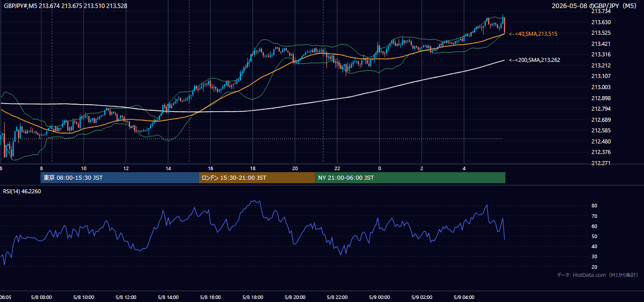Click price axis value 213.316
Viewport: 644px width, 302px height.
601,54
